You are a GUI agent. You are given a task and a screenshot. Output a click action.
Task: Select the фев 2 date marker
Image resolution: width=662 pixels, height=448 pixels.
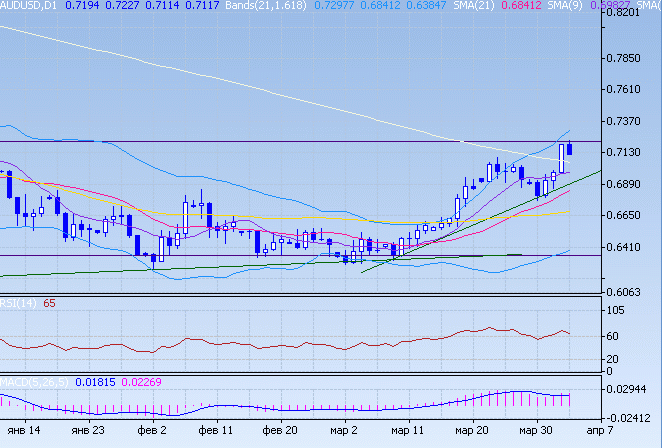(x=154, y=431)
